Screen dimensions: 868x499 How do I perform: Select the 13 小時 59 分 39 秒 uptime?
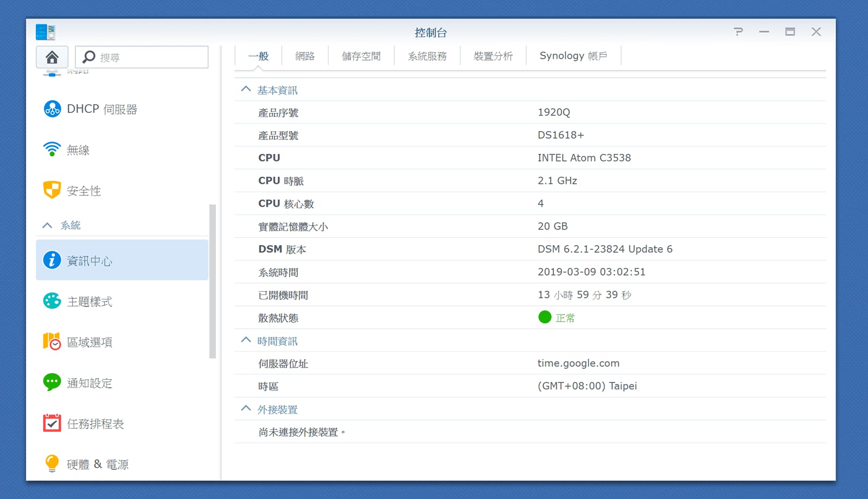[x=584, y=295]
